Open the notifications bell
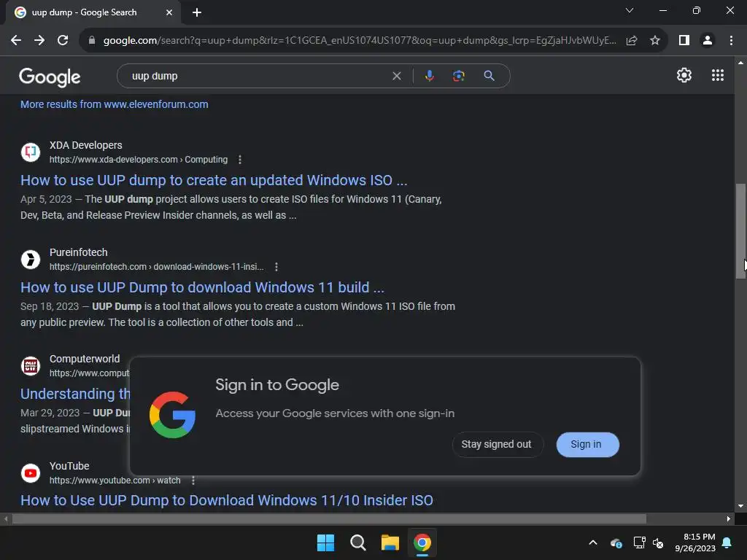 [x=727, y=542]
